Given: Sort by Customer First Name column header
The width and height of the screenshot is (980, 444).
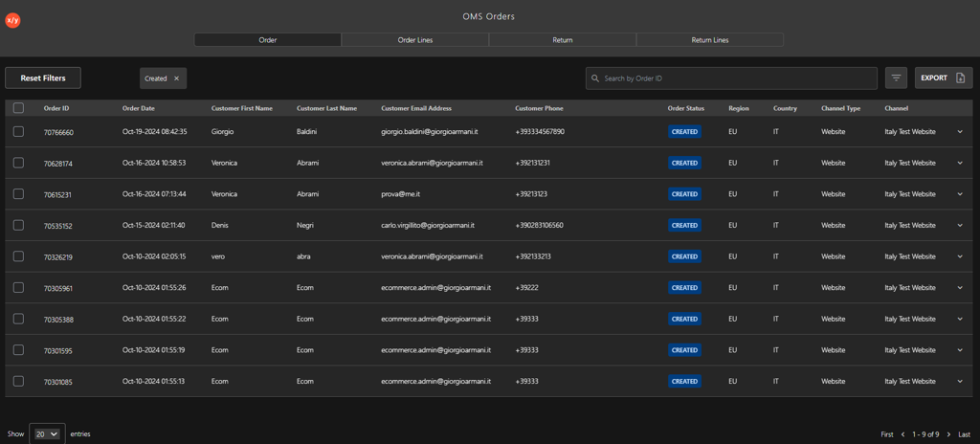Looking at the screenshot, I should point(242,108).
